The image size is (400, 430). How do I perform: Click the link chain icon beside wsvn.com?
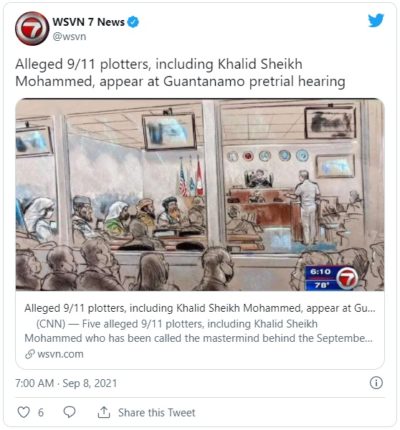pyautogui.click(x=30, y=354)
